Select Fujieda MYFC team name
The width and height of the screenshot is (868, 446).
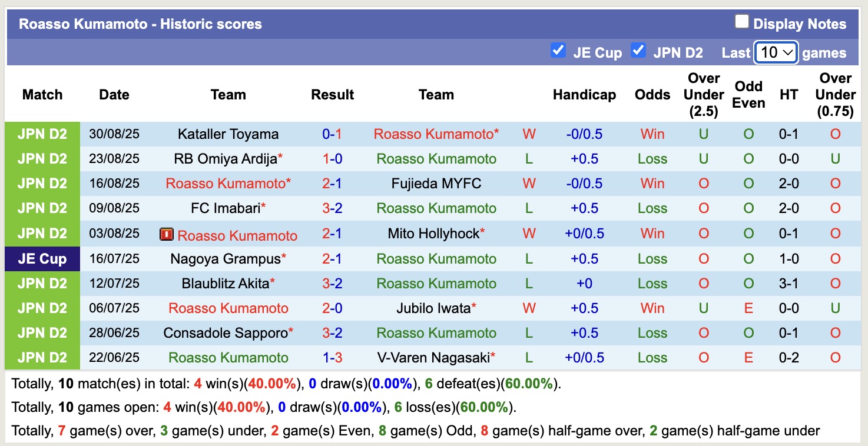pyautogui.click(x=436, y=184)
